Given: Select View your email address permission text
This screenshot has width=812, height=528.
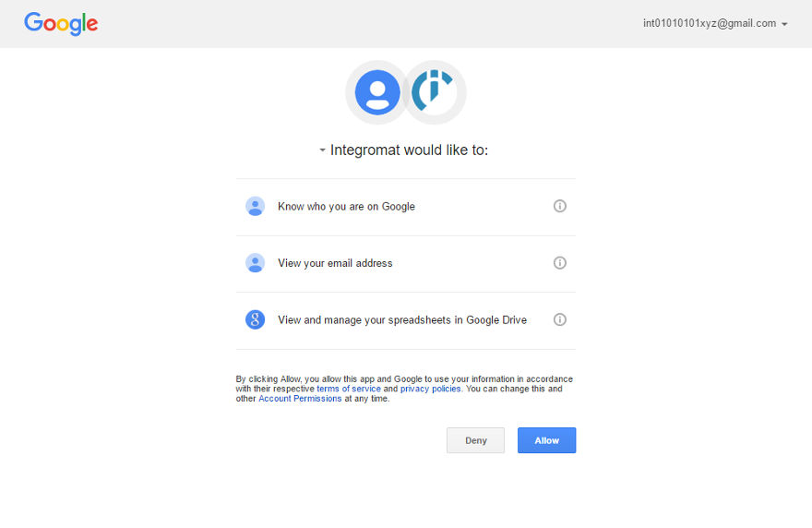Looking at the screenshot, I should pos(335,263).
